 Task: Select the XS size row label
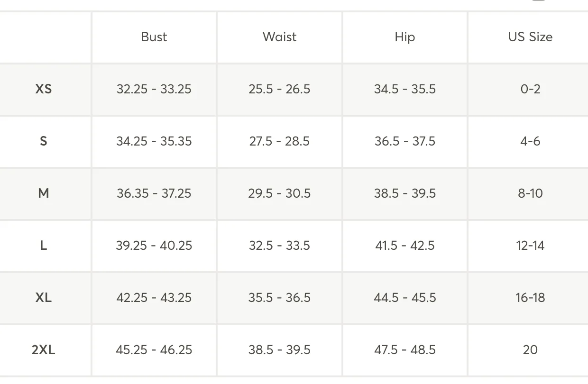[44, 89]
